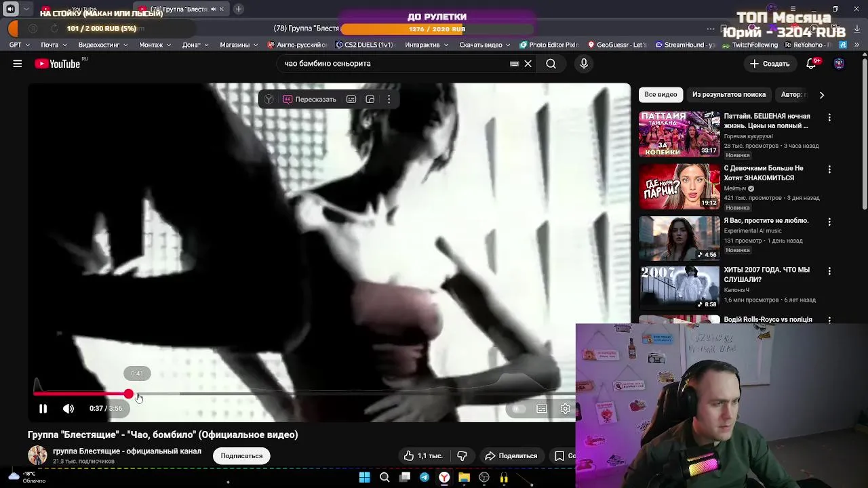The image size is (868, 488).
Task: Open the 'группа Блестящие - официальный канал' link
Action: click(127, 451)
